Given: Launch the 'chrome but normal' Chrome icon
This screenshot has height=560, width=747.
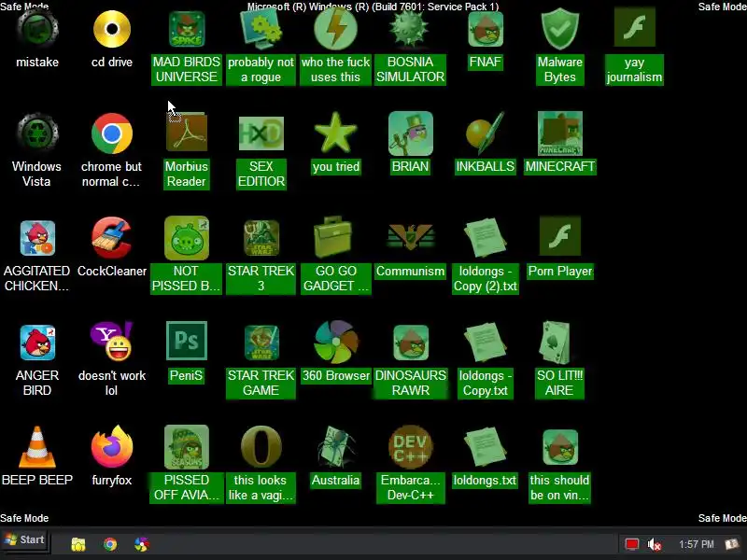Looking at the screenshot, I should point(112,133).
